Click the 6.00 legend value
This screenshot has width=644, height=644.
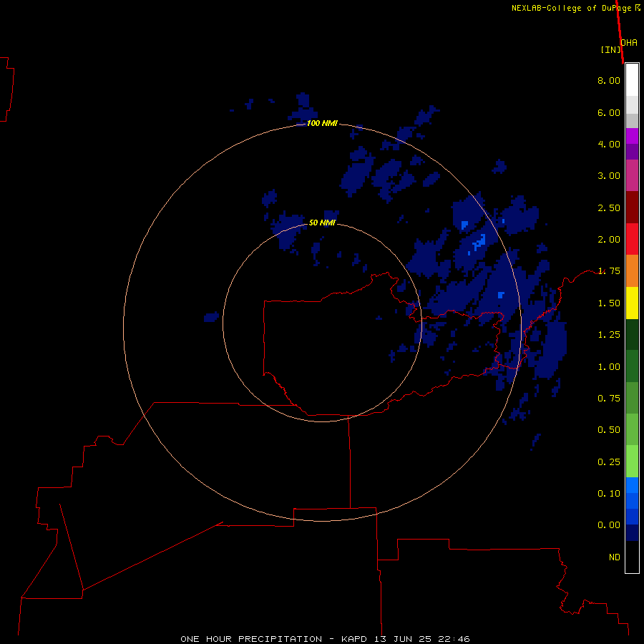click(609, 112)
